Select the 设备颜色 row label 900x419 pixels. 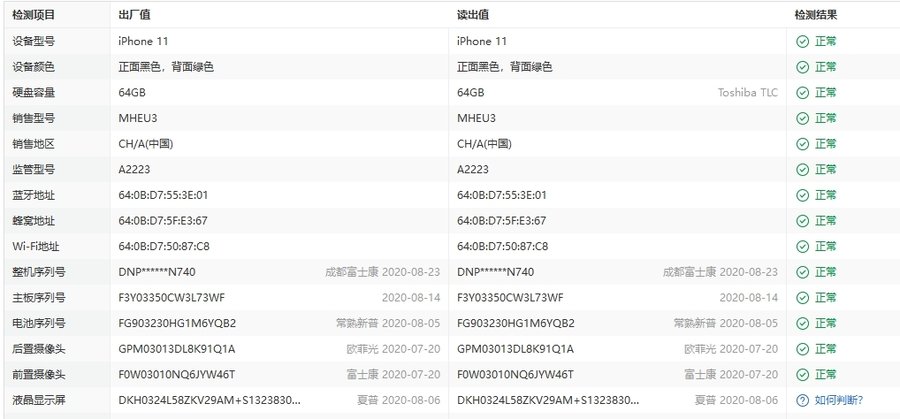coord(34,67)
